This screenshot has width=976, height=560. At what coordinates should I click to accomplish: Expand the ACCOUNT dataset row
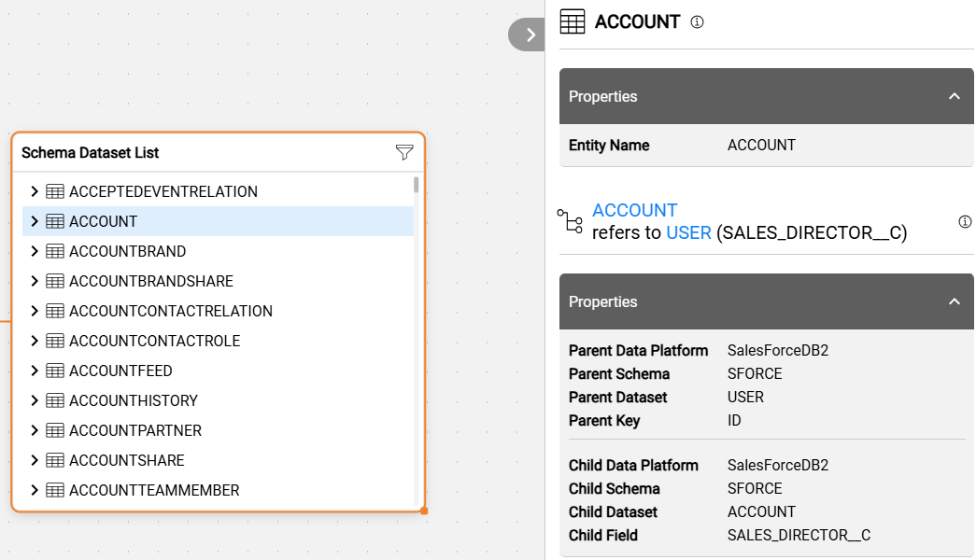click(x=35, y=221)
